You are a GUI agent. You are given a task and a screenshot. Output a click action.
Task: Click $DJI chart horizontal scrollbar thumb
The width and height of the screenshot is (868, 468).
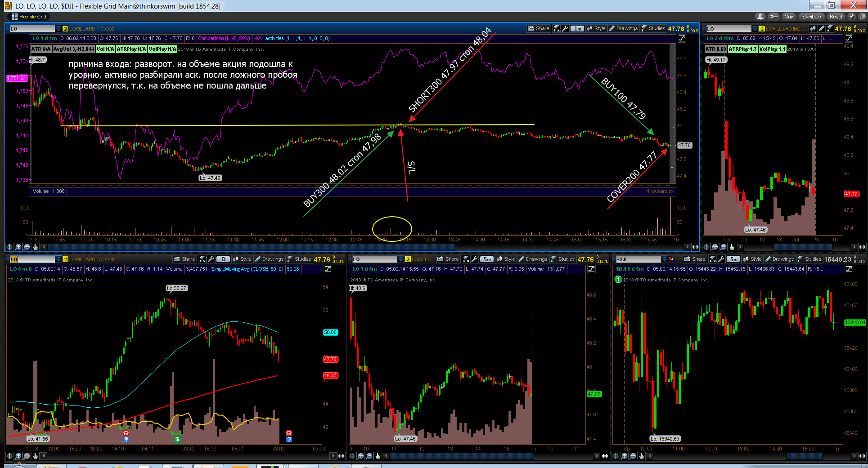tap(804, 456)
